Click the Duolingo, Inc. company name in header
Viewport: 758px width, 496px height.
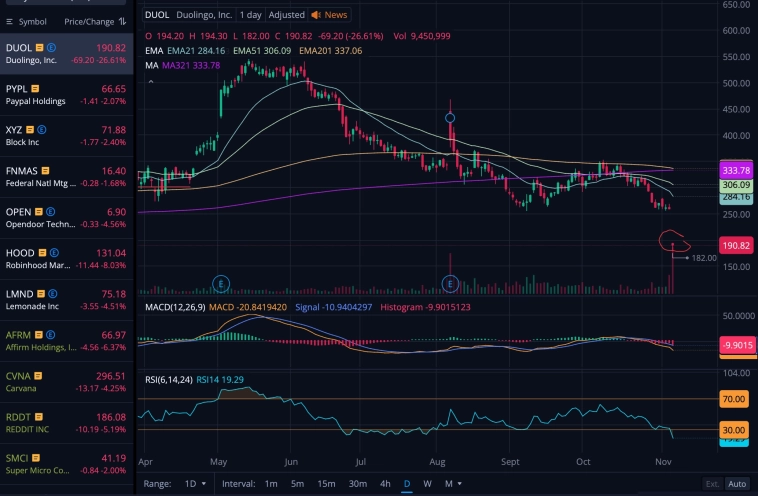(x=204, y=15)
